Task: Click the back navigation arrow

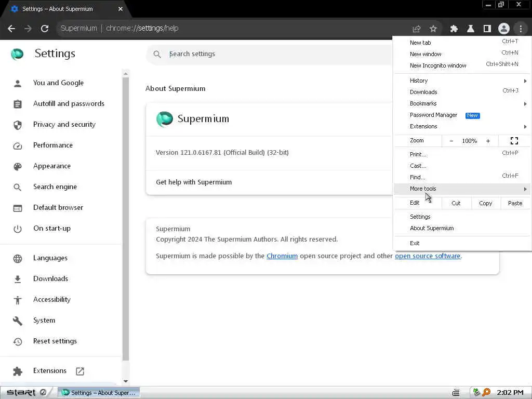Action: (11, 29)
